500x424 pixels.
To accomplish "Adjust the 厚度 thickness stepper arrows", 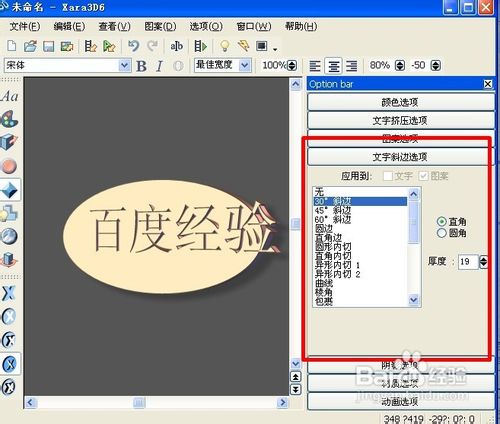I will (x=483, y=262).
